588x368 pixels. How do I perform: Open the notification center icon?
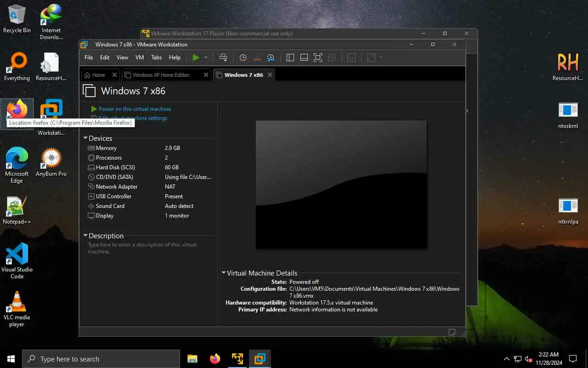pos(573,359)
